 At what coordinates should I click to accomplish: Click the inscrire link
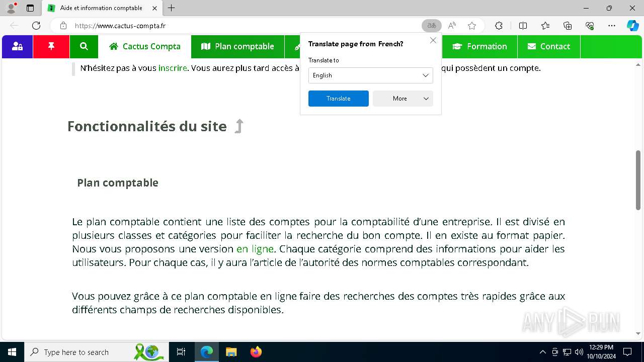(173, 68)
